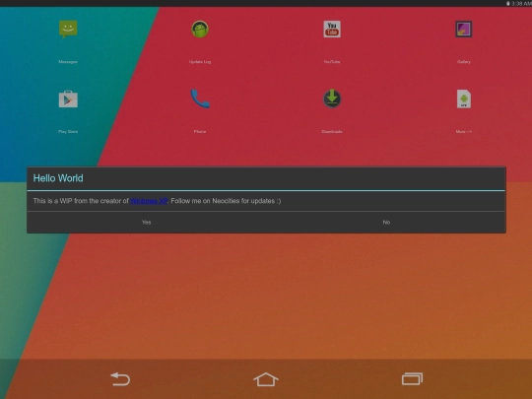The width and height of the screenshot is (532, 399).
Task: Follow the Windows XP hyperlink
Action: click(x=149, y=201)
